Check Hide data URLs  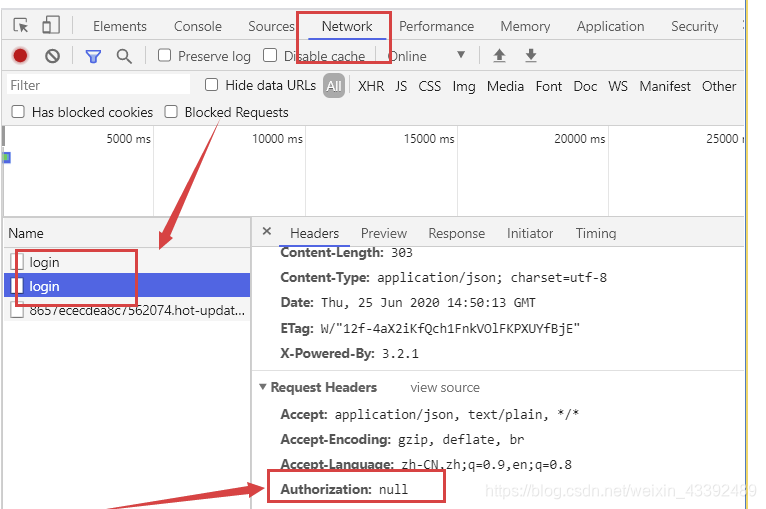point(212,85)
